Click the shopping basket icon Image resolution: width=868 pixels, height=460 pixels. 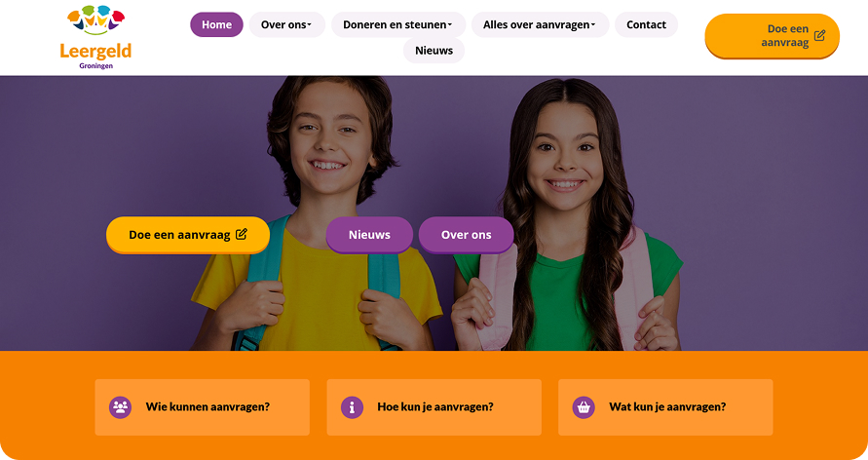pyautogui.click(x=584, y=407)
